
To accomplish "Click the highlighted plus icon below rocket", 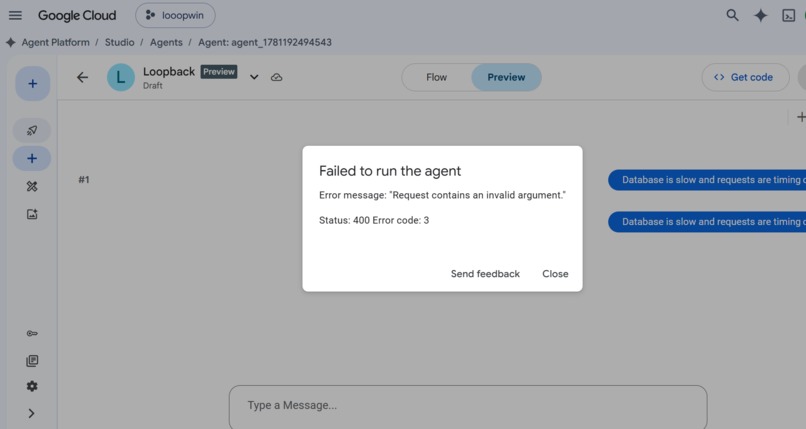I will (32, 158).
